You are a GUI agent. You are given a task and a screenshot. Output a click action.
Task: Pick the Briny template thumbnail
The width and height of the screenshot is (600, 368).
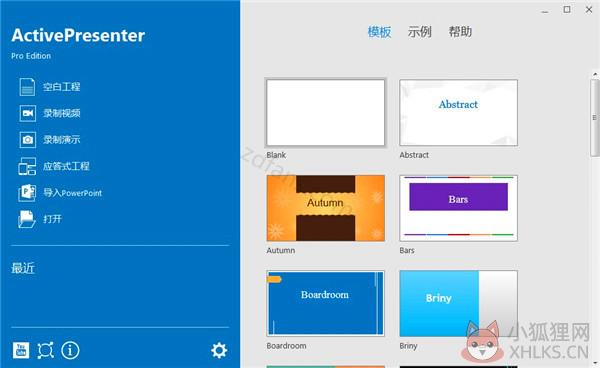click(458, 303)
